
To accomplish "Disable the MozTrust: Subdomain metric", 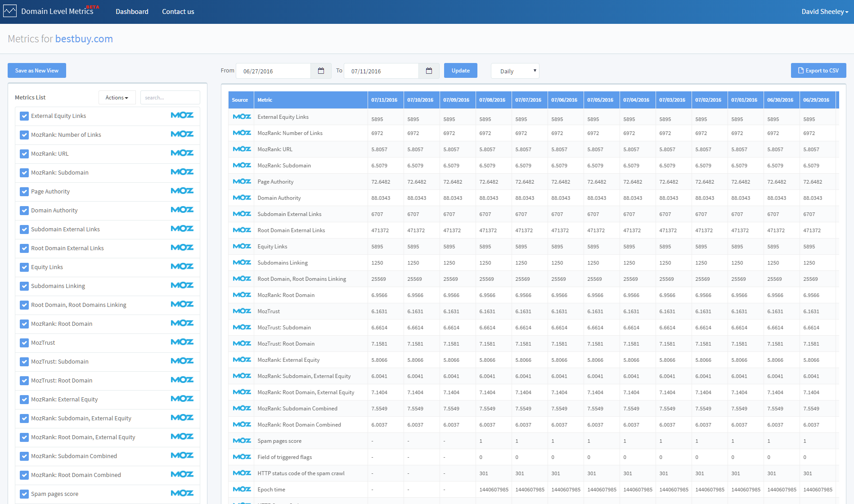I will click(24, 361).
